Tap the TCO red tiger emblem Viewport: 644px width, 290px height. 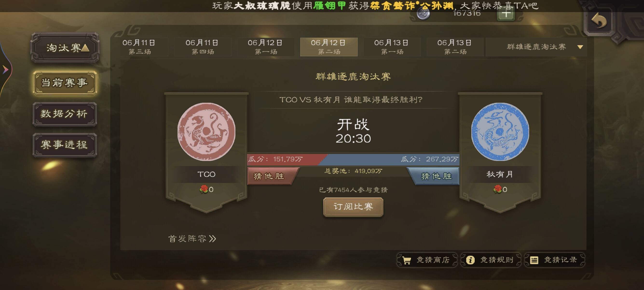pos(206,132)
